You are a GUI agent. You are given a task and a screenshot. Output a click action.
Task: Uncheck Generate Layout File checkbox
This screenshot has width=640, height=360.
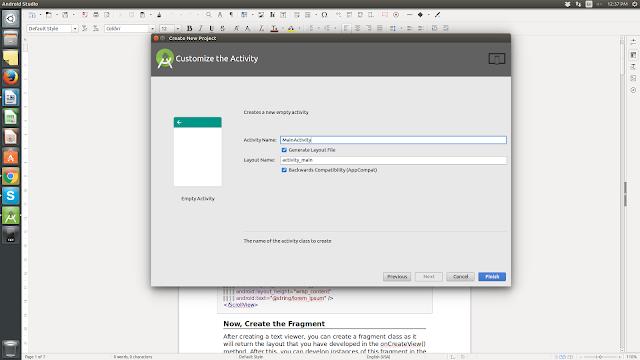coord(284,150)
